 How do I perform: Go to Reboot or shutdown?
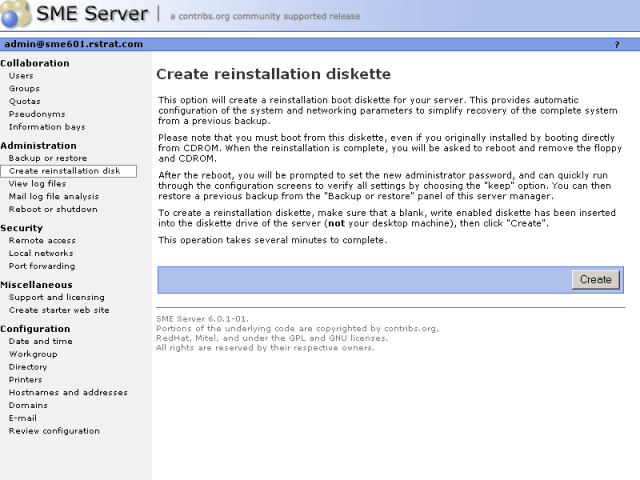pyautogui.click(x=53, y=209)
